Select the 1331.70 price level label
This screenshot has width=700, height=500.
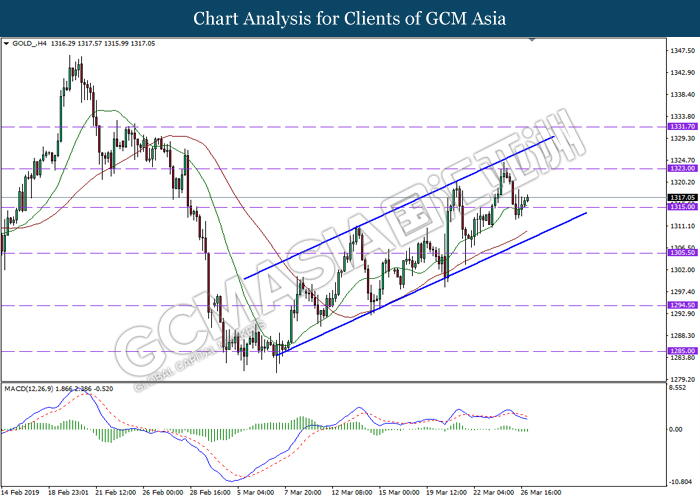tap(682, 127)
